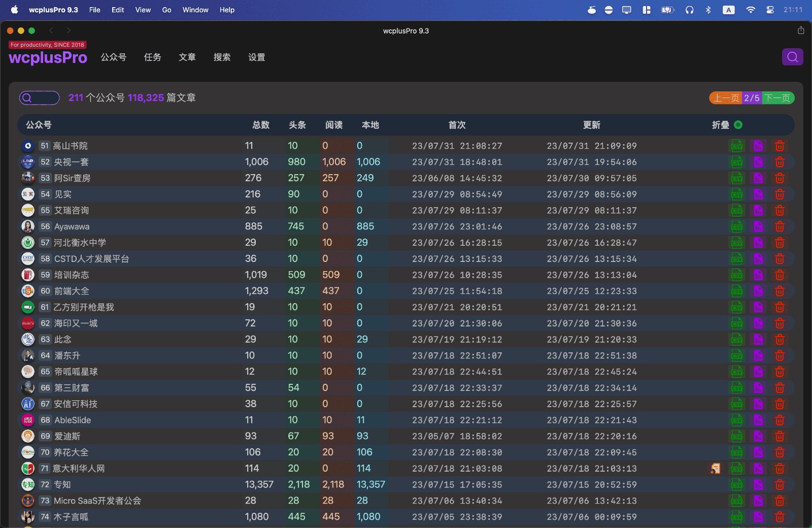Delete the 培训杂志 account

tap(780, 275)
